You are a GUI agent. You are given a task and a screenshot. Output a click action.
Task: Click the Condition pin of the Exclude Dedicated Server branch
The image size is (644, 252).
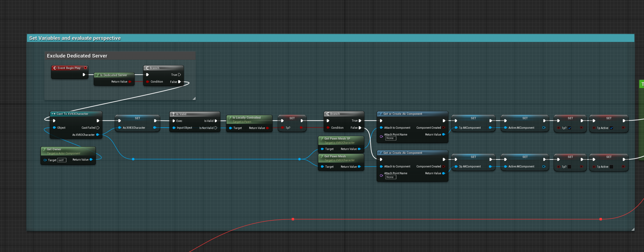pyautogui.click(x=147, y=82)
